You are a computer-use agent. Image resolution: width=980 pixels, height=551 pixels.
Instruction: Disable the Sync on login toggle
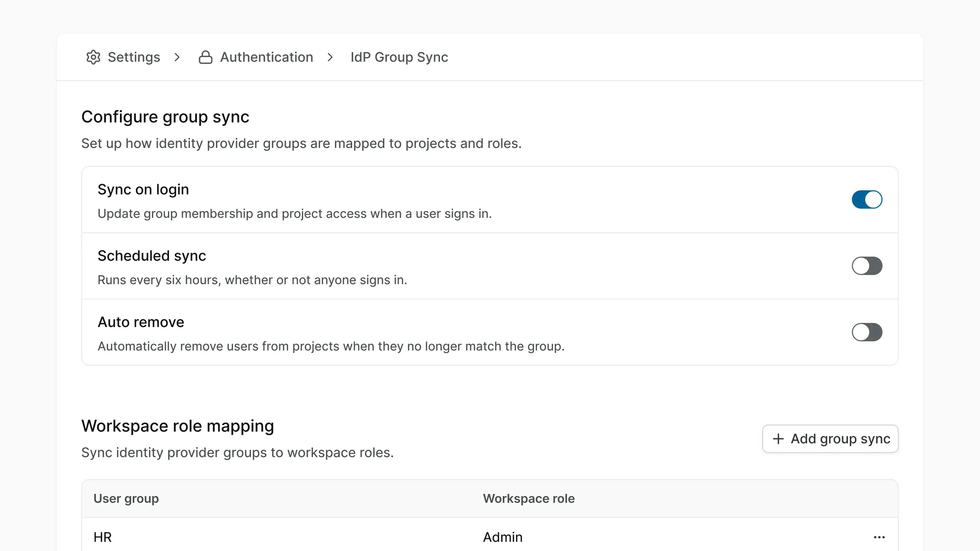click(x=867, y=199)
